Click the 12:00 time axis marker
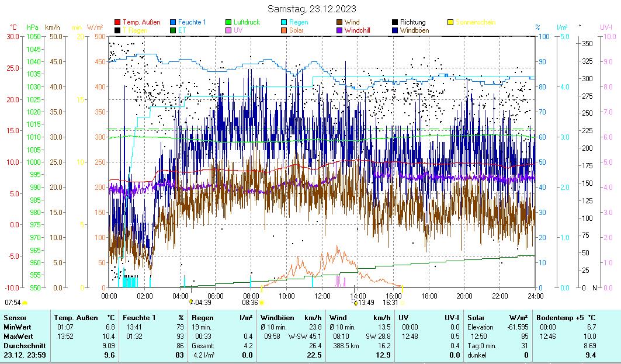Image resolution: width=621 pixels, height=364 pixels. click(x=322, y=295)
